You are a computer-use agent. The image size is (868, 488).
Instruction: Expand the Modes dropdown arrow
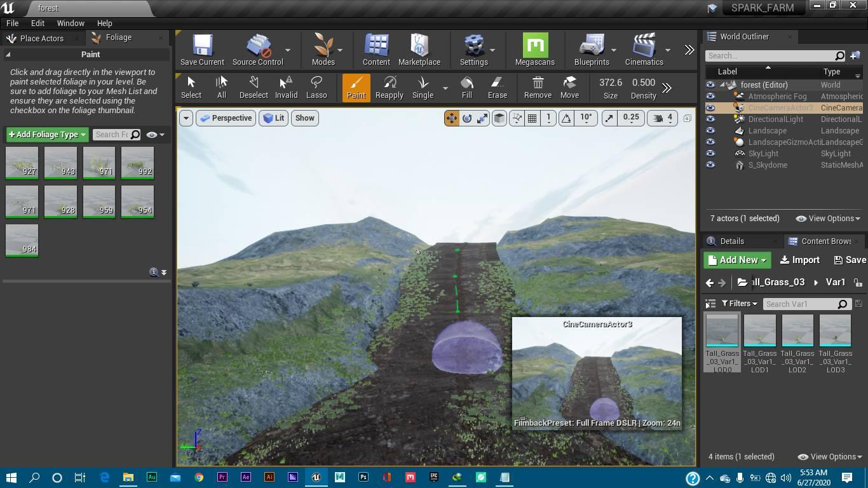tap(339, 50)
